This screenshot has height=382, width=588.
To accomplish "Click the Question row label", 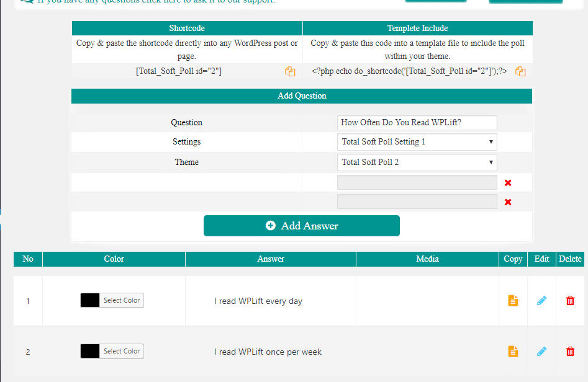I will point(186,122).
